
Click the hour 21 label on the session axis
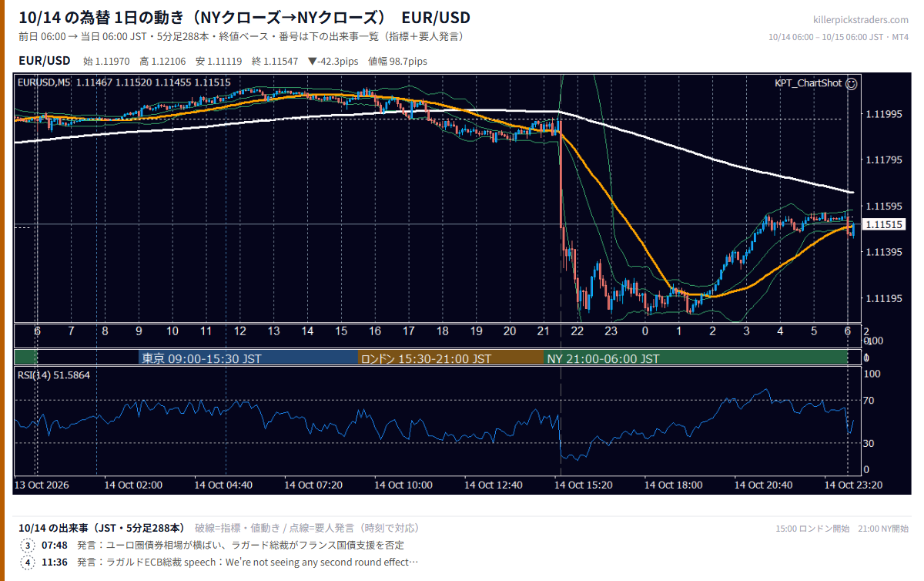coord(544,331)
